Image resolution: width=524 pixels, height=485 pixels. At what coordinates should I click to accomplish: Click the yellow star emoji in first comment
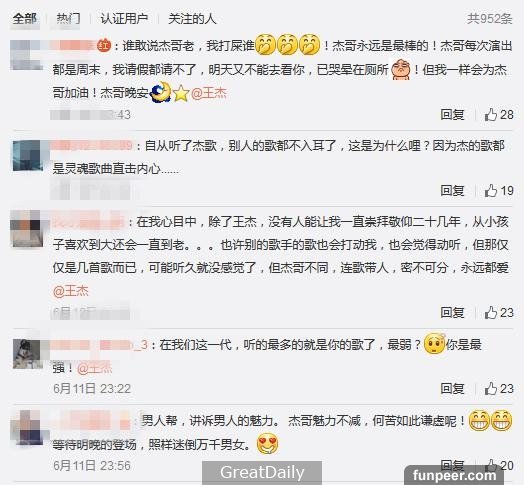tap(181, 93)
